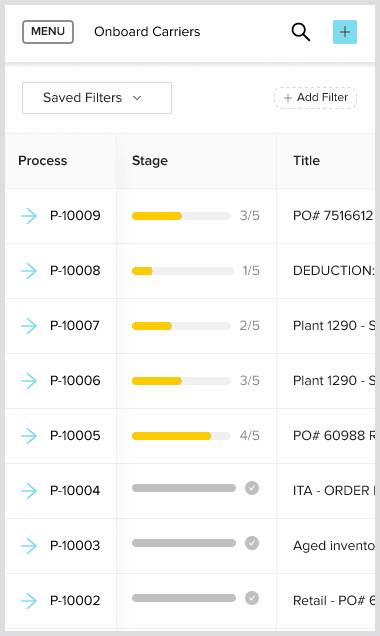Open process P-10008 via arrow icon

(x=29, y=271)
